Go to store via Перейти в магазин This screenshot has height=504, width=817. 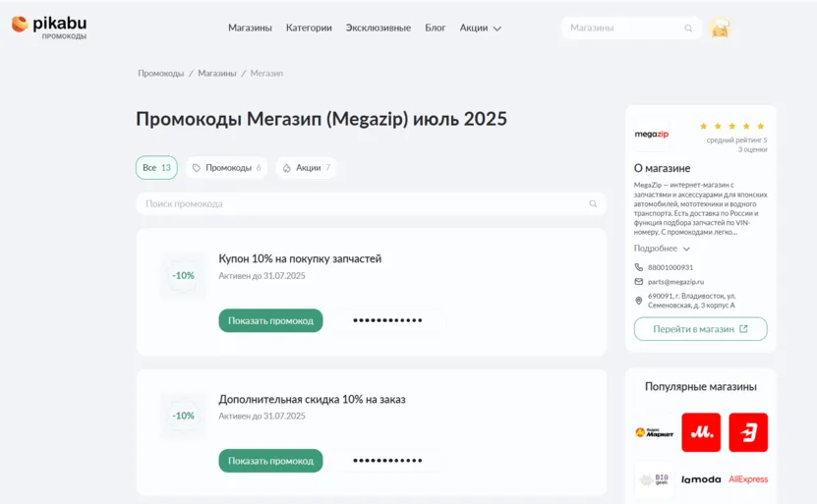coord(700,329)
